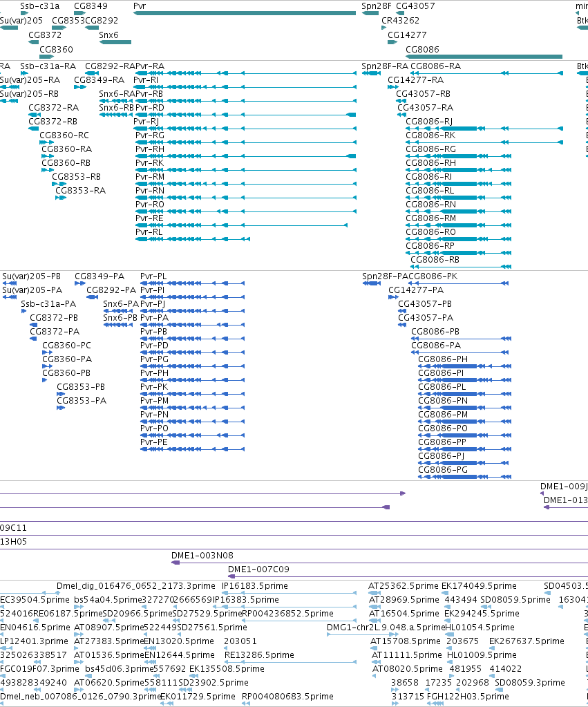Click the Pvr-PE protein label

click(154, 442)
